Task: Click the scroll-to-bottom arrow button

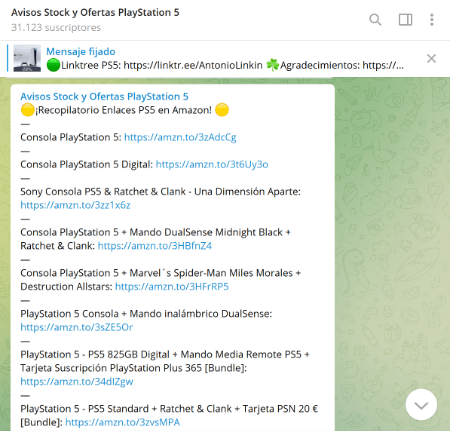Action: (x=421, y=405)
